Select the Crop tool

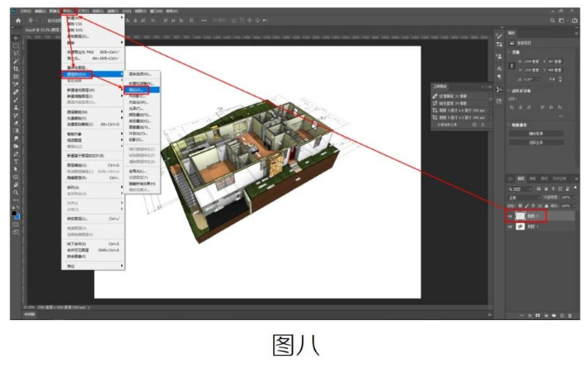pos(16,69)
